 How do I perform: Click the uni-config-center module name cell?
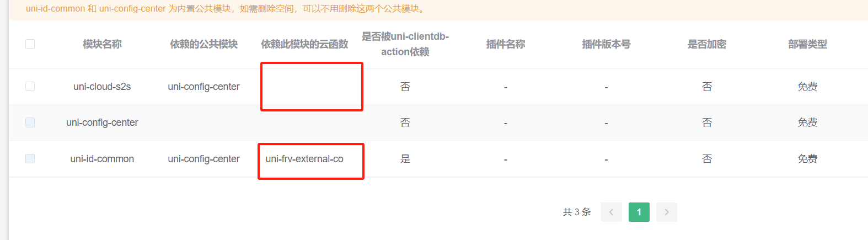tap(102, 122)
